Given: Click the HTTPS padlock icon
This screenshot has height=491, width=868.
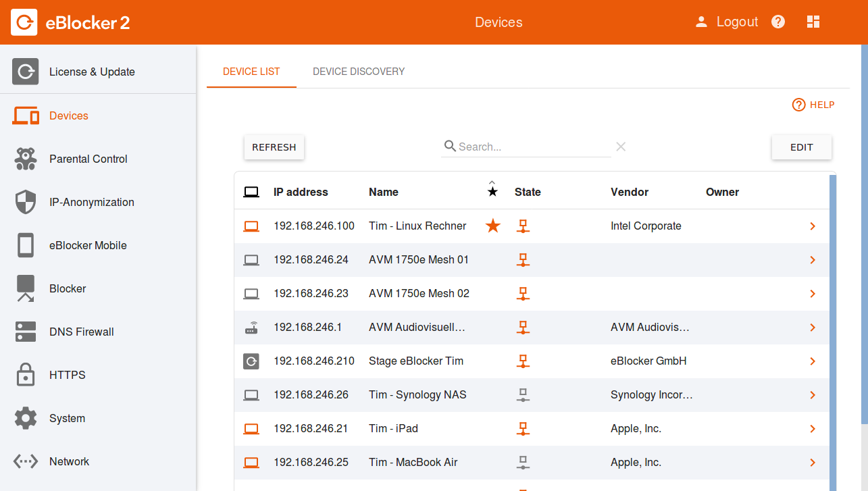Looking at the screenshot, I should (26, 375).
